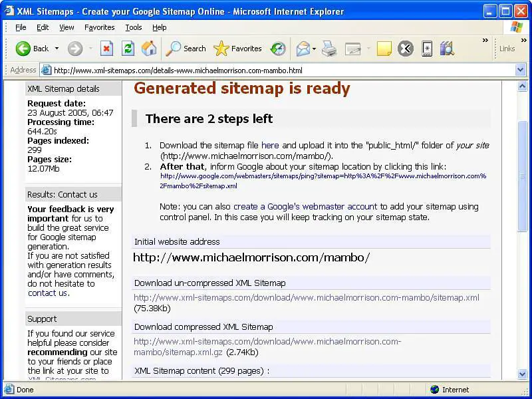
Task: Open the View menu
Action: coord(66,27)
